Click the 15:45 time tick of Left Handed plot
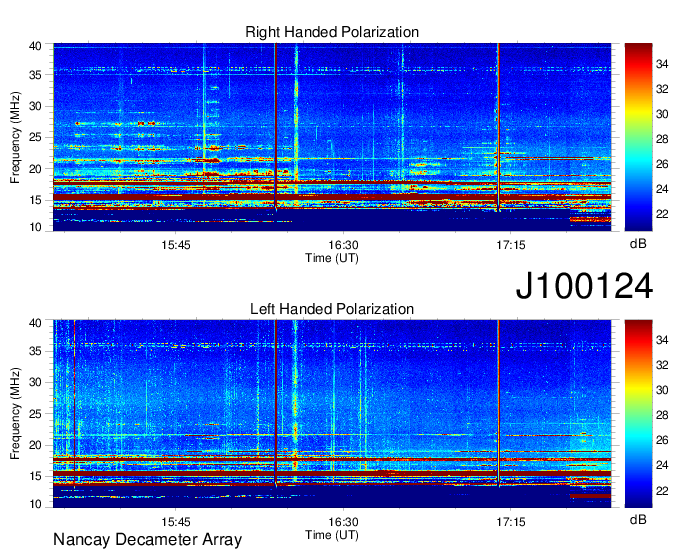This screenshot has height=552, width=680. 176,522
